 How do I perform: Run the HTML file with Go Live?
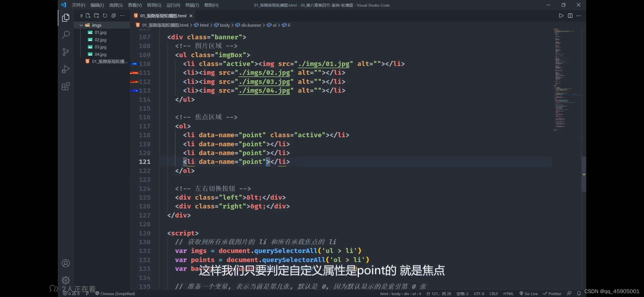pyautogui.click(x=528, y=293)
